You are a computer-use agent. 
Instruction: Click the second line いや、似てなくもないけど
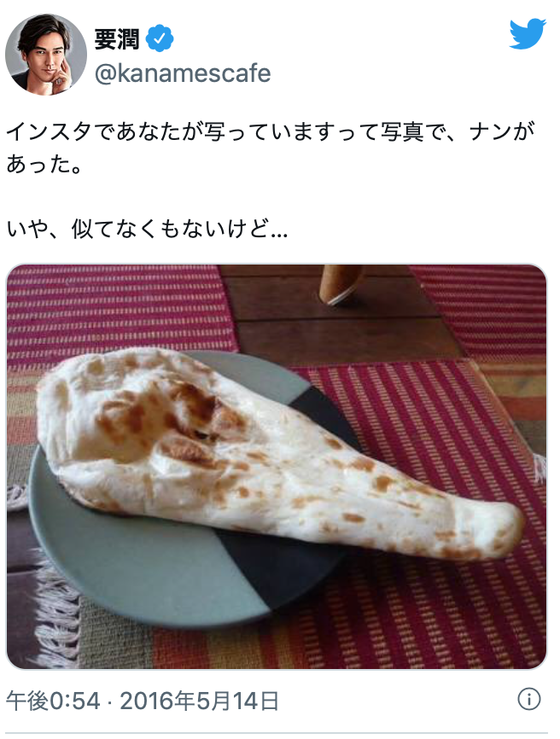(147, 229)
